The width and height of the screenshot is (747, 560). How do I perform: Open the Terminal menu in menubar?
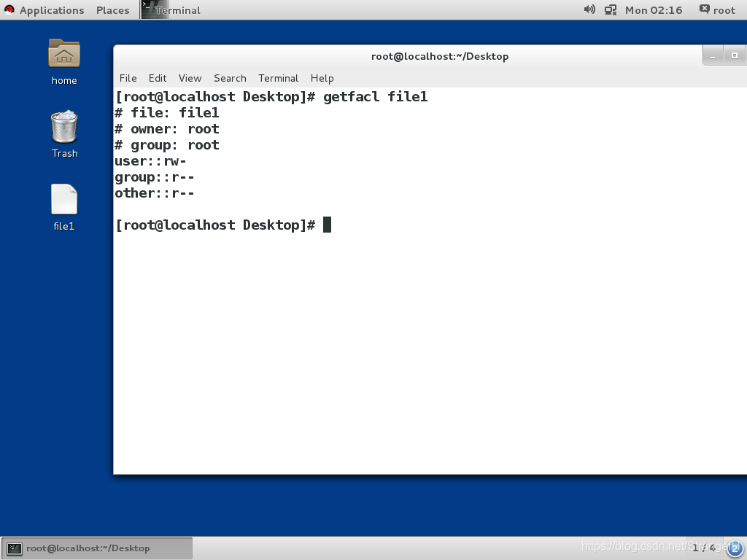click(278, 78)
